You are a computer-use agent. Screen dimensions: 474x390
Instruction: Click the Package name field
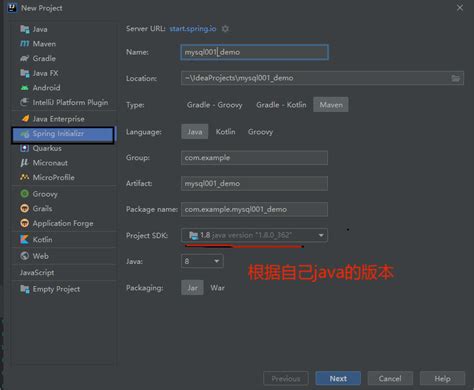(254, 209)
